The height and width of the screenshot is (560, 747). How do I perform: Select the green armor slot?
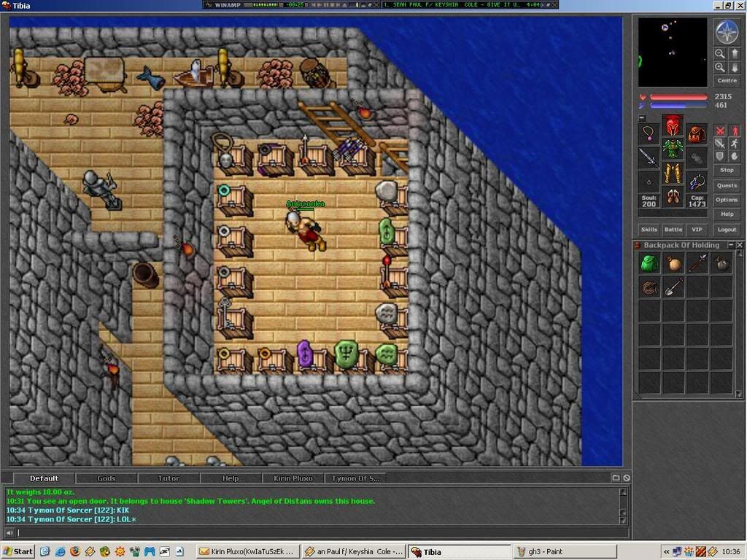pos(673,149)
